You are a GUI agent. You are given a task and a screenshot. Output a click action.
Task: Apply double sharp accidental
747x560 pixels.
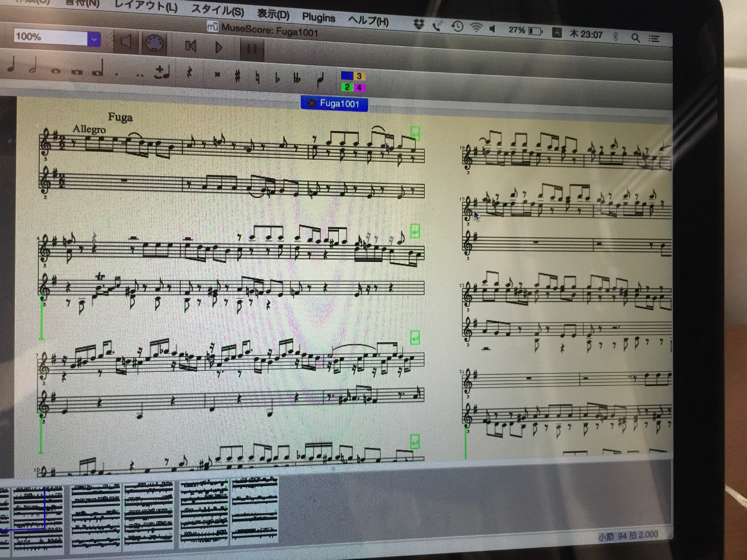point(217,75)
